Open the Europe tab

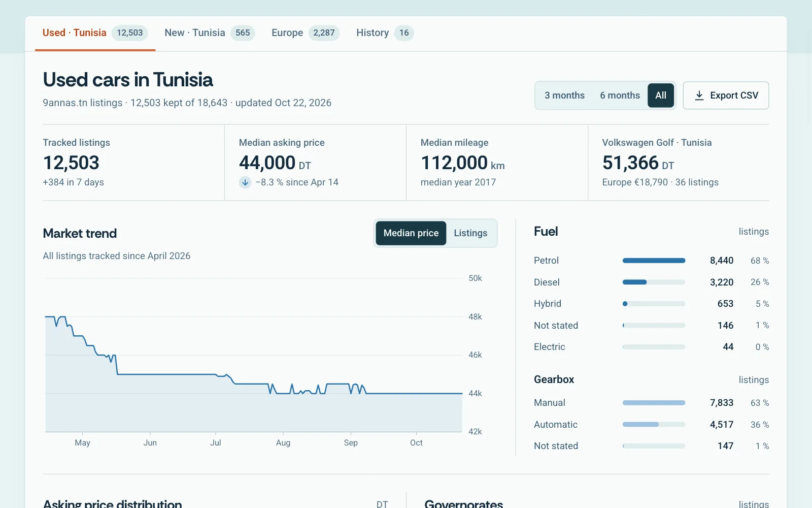[x=306, y=33]
